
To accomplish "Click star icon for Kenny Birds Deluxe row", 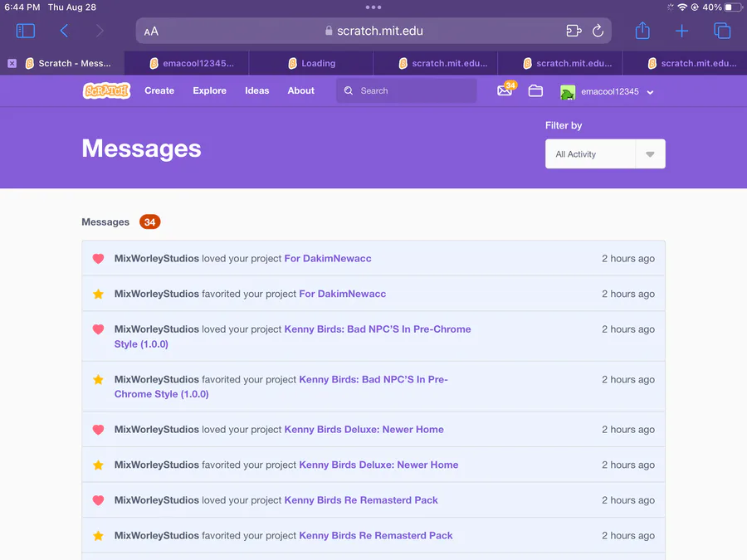I will pos(98,465).
